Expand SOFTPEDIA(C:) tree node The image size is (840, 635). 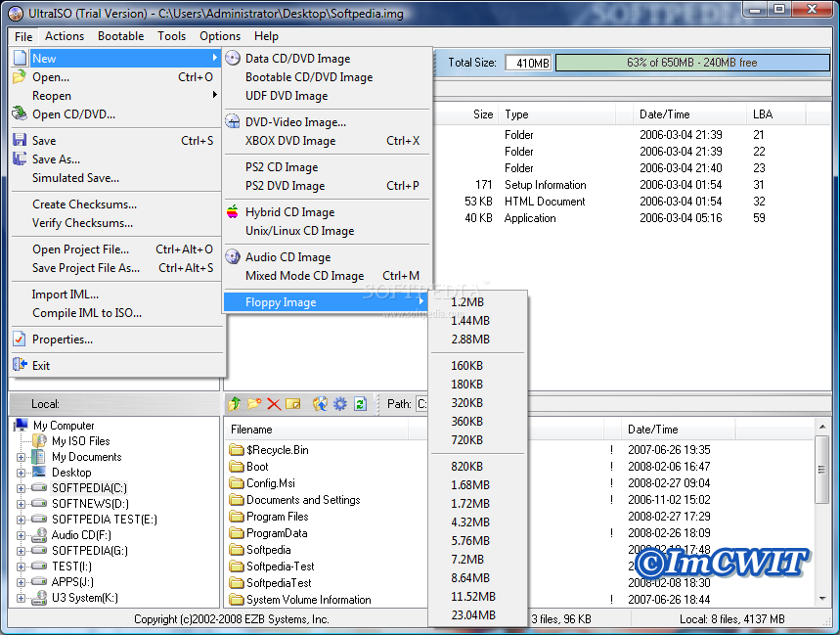point(21,488)
